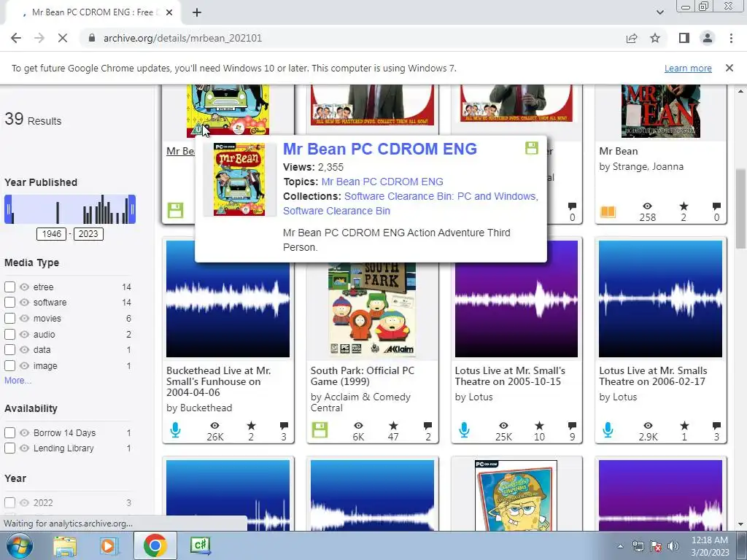
Task: Click views eye icon on Lotus 2005-10-15 card
Action: (503, 426)
